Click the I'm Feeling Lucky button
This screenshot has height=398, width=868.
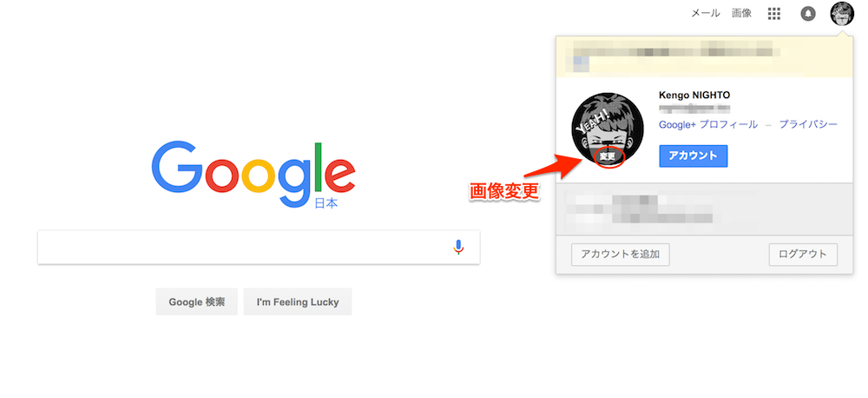(x=298, y=302)
